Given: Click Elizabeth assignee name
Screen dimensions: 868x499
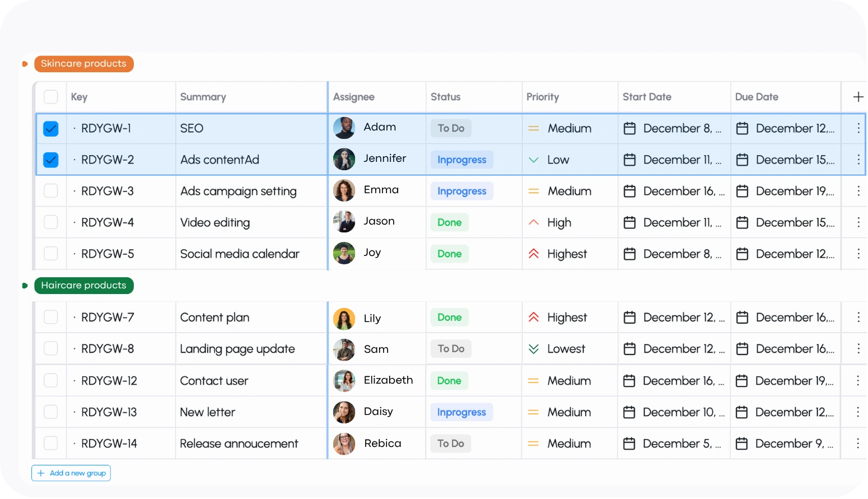Looking at the screenshot, I should click(388, 380).
